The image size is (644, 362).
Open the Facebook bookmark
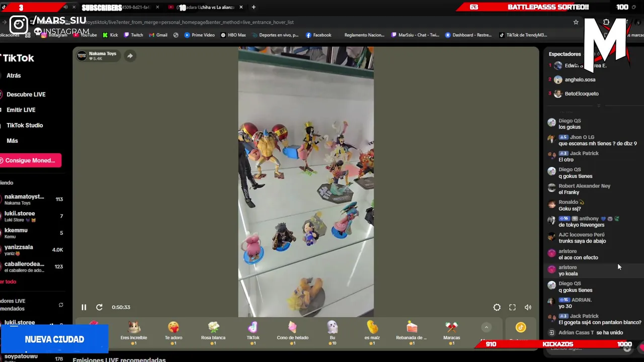pyautogui.click(x=318, y=35)
